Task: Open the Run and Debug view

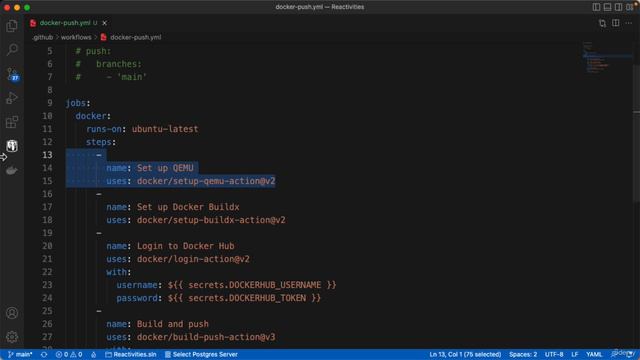Action: [12, 98]
